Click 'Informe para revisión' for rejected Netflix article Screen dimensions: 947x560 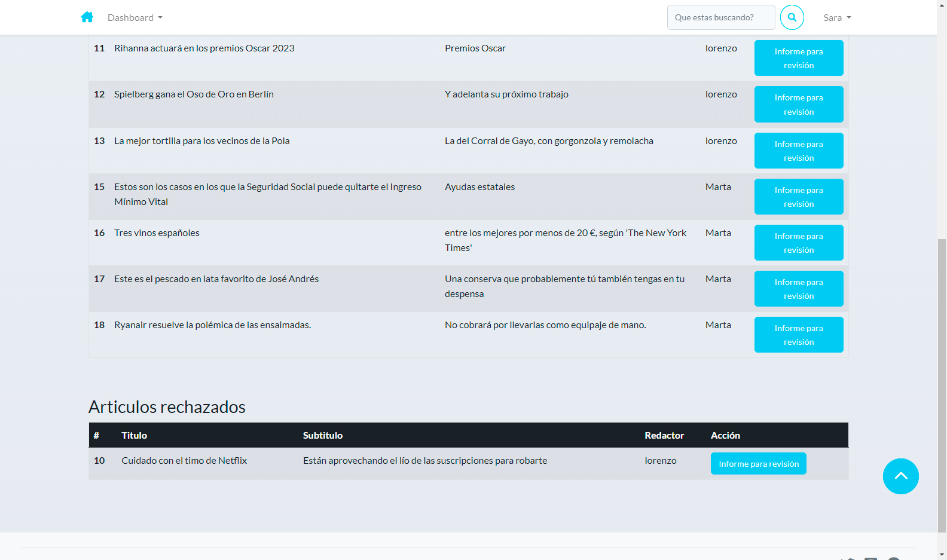[x=758, y=464]
